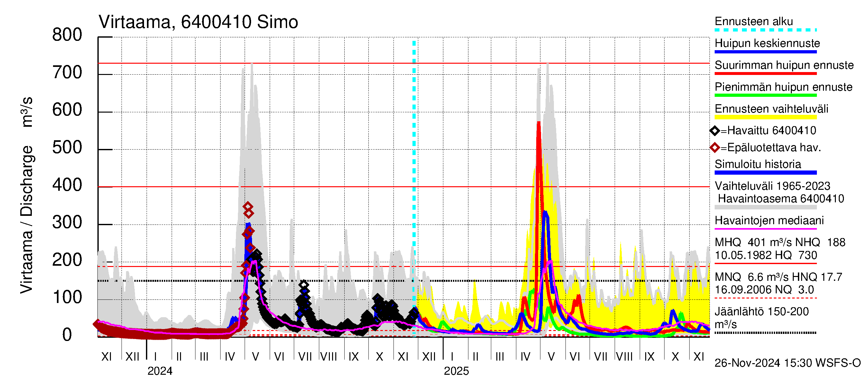Viewport: 868px width, 386px height.
Task: Click the 'MNQ 6.6 m³/s HNQ 17.7' text
Action: (x=778, y=277)
